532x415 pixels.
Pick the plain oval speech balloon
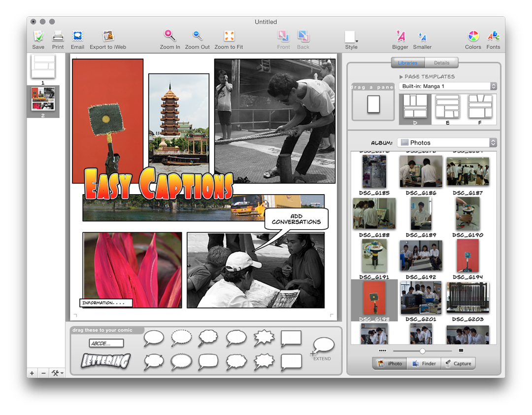point(154,338)
